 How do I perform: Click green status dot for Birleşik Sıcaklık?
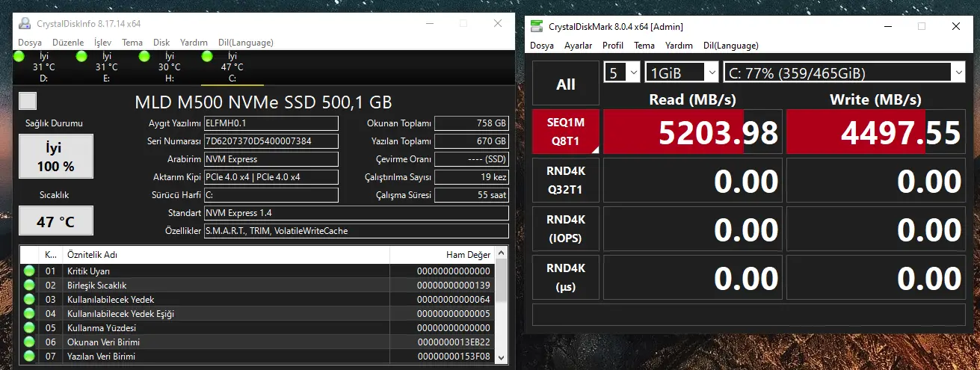tap(29, 285)
